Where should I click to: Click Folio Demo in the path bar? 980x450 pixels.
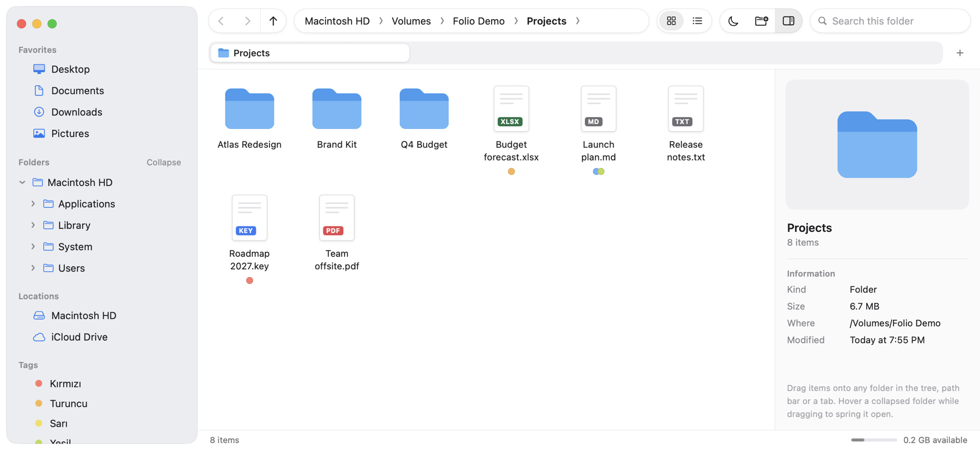pyautogui.click(x=479, y=21)
